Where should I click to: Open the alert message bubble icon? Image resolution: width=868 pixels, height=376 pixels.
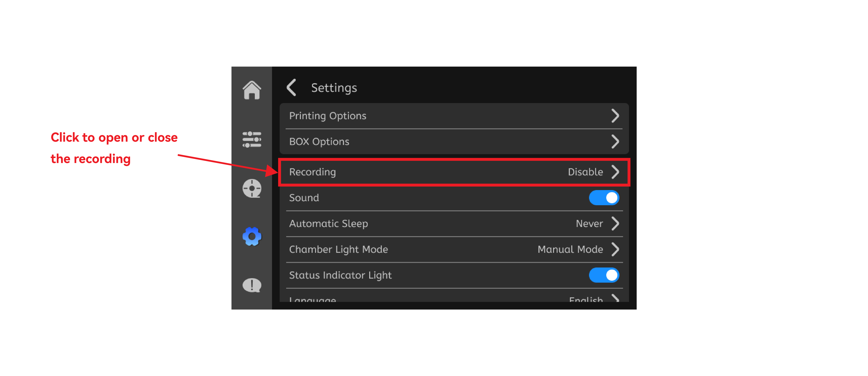[x=252, y=285]
